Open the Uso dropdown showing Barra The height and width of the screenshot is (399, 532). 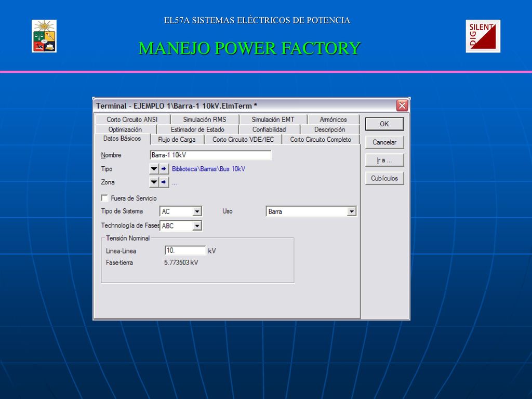(352, 211)
